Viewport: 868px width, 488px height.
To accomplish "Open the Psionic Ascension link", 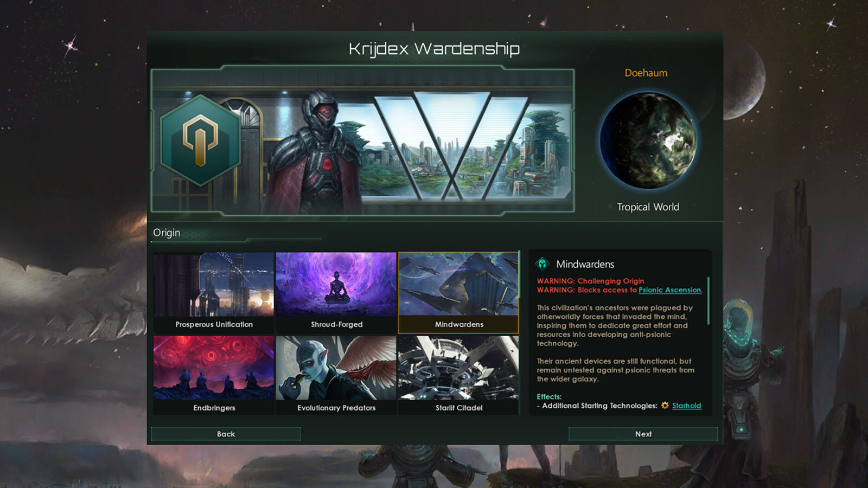I will click(x=670, y=290).
